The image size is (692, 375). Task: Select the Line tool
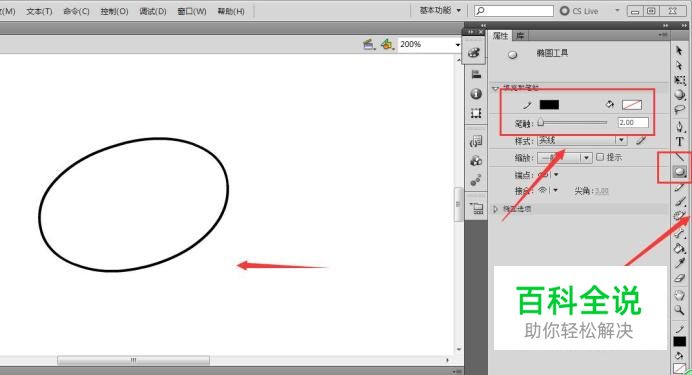680,157
